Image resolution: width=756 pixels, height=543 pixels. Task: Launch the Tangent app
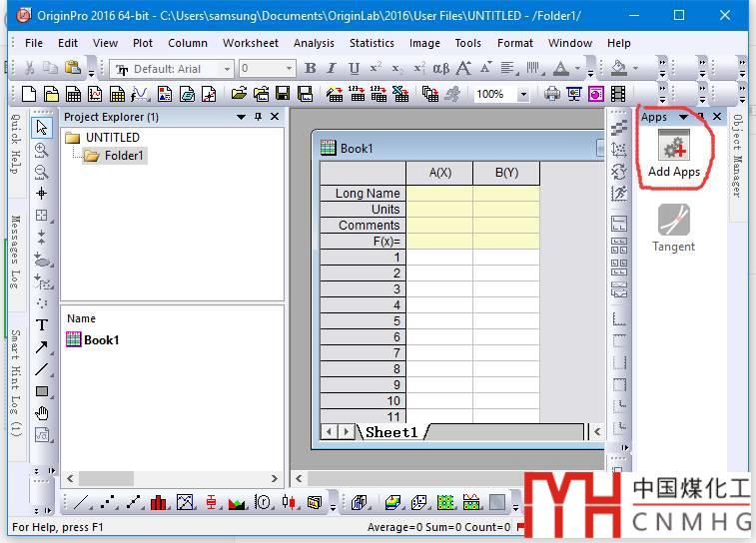673,227
